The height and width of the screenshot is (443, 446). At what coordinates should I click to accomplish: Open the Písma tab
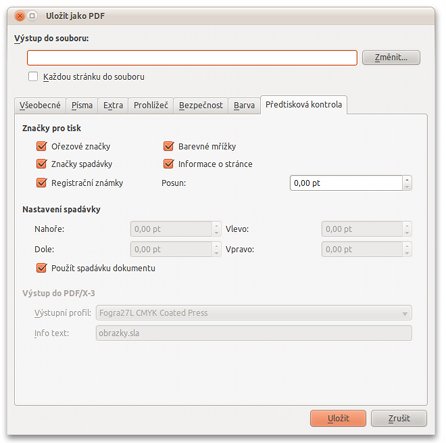tap(82, 105)
